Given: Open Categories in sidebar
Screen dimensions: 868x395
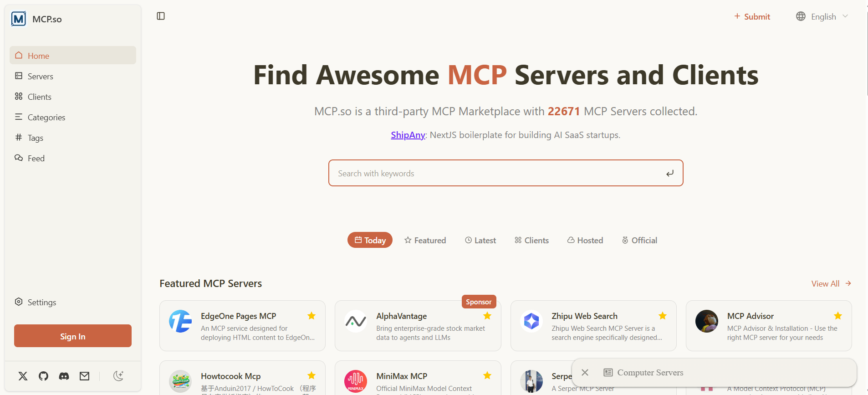Looking at the screenshot, I should click(x=73, y=117).
